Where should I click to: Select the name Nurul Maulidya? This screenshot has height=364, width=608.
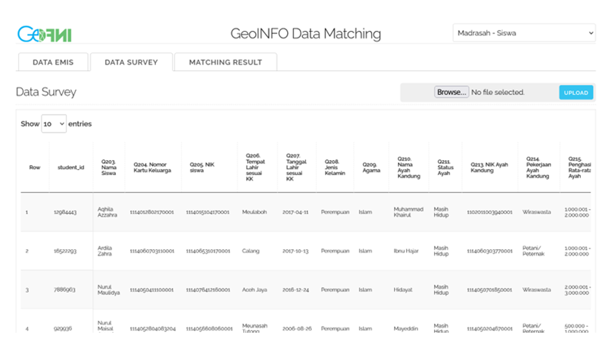click(x=108, y=289)
